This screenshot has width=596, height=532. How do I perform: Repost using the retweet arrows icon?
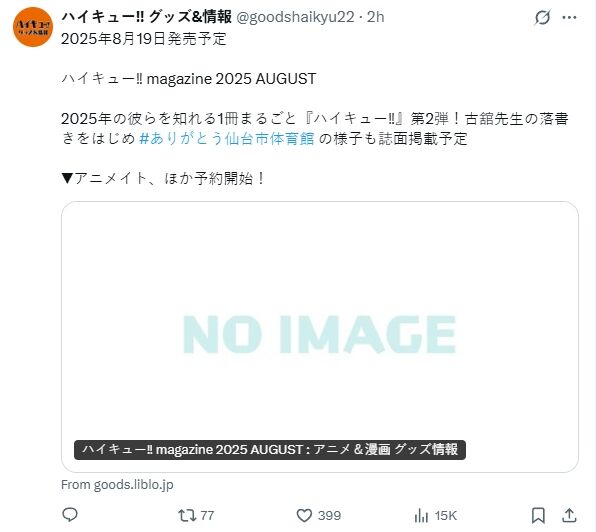(x=187, y=516)
